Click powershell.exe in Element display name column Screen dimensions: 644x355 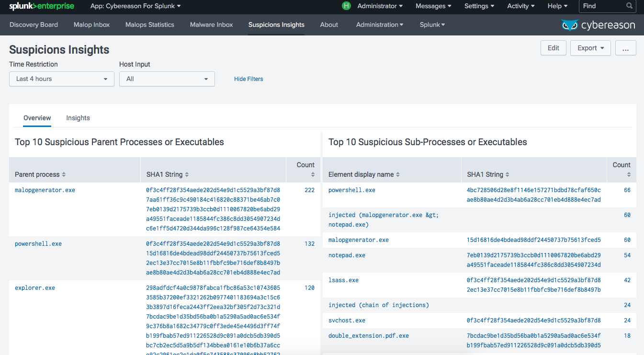[x=352, y=190]
